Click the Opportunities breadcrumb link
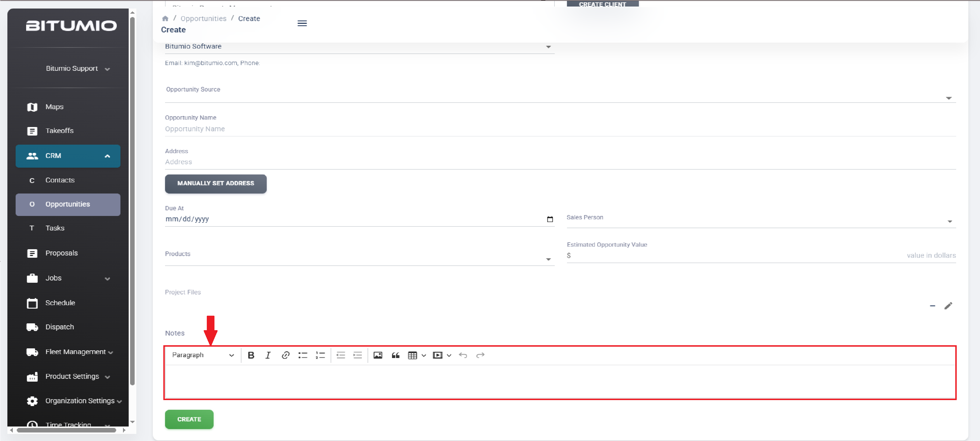Screen dimensions: 980x441 tap(203, 19)
